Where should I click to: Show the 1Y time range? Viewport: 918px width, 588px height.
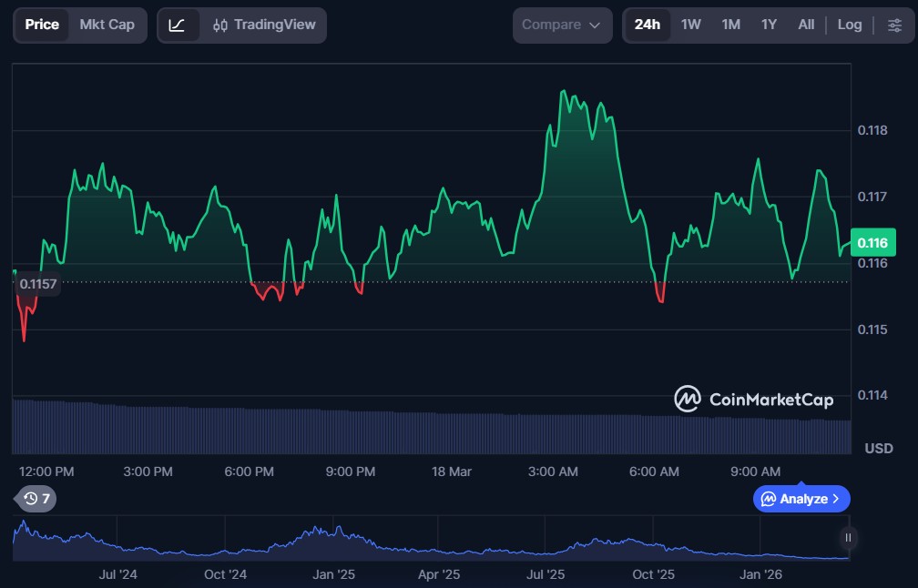click(x=769, y=25)
